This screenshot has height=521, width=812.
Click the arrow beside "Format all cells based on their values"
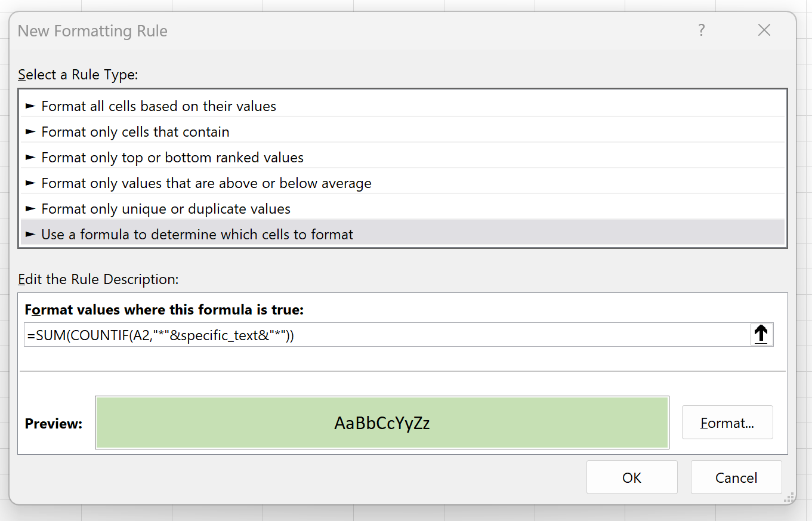[30, 106]
